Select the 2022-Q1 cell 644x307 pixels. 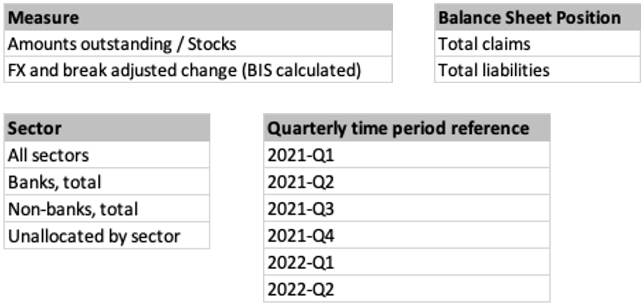[x=407, y=263]
